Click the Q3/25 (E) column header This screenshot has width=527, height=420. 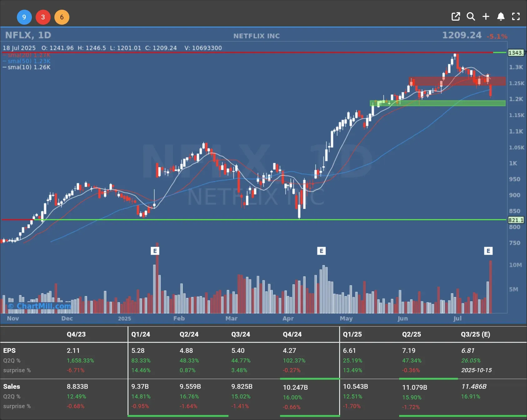475,334
